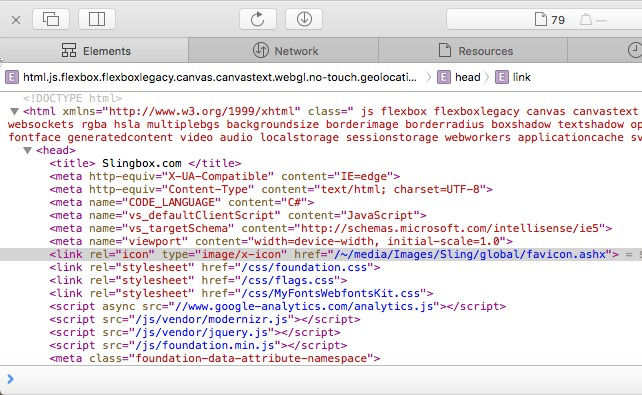
Task: Detach inspector into a separate window
Action: [x=51, y=19]
